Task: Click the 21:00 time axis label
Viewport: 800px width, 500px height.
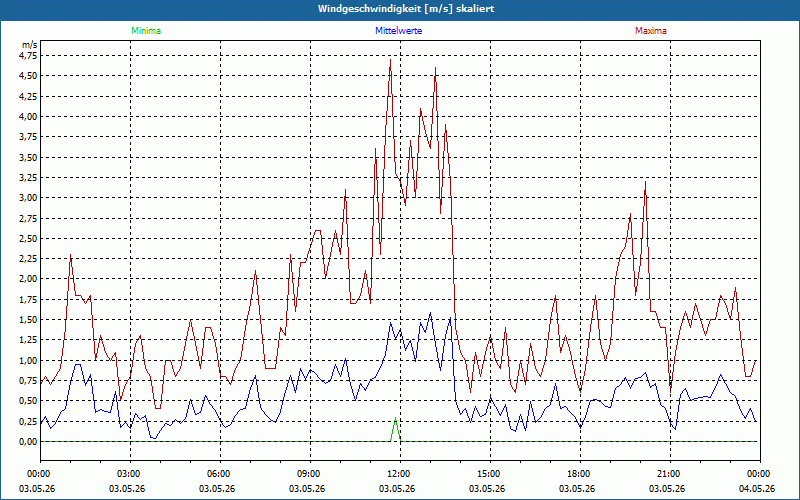Action: pyautogui.click(x=670, y=474)
